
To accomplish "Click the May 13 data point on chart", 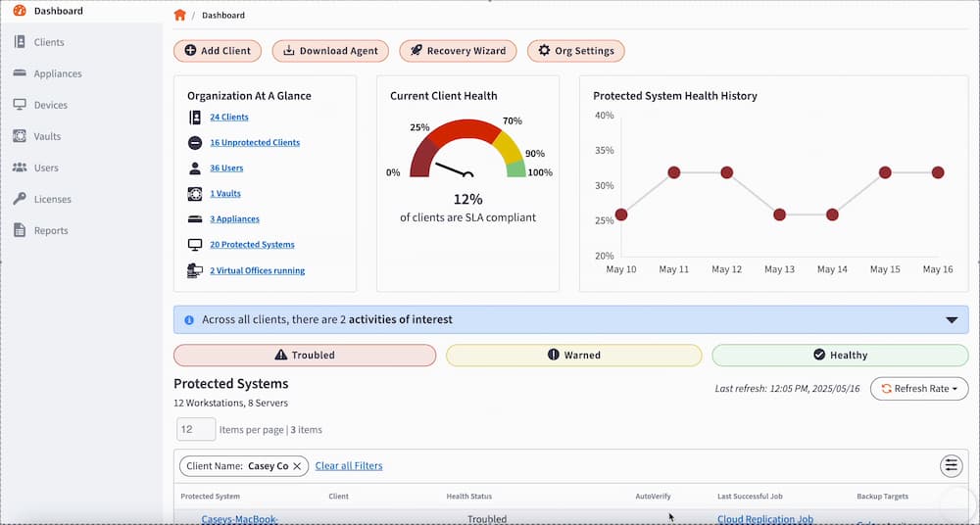I will (779, 215).
